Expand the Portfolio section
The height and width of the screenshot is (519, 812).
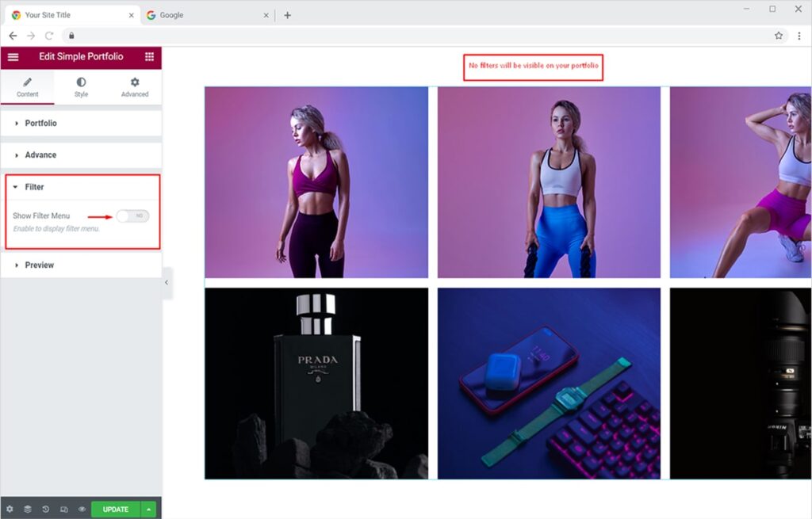[40, 124]
